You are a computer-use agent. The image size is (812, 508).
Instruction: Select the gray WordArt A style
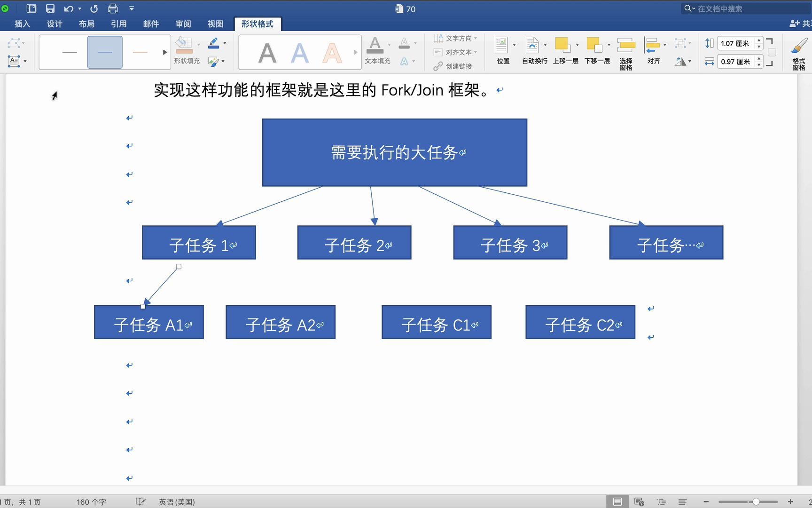[267, 53]
